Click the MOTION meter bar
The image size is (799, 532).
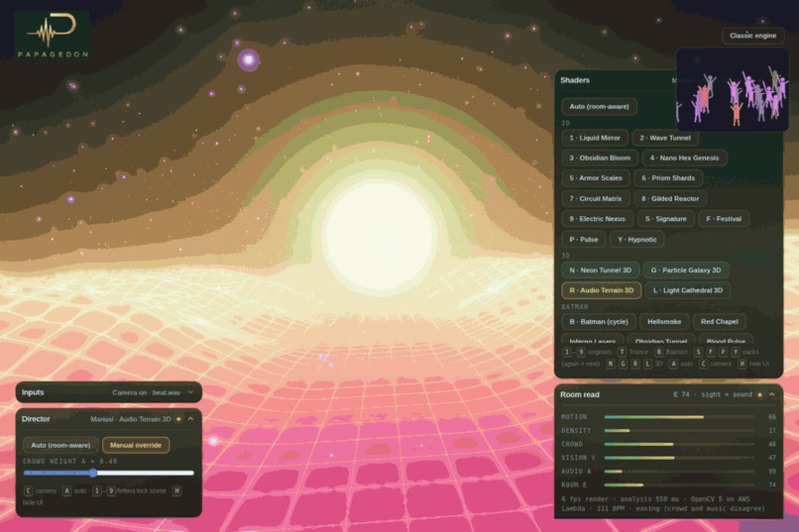(x=679, y=417)
